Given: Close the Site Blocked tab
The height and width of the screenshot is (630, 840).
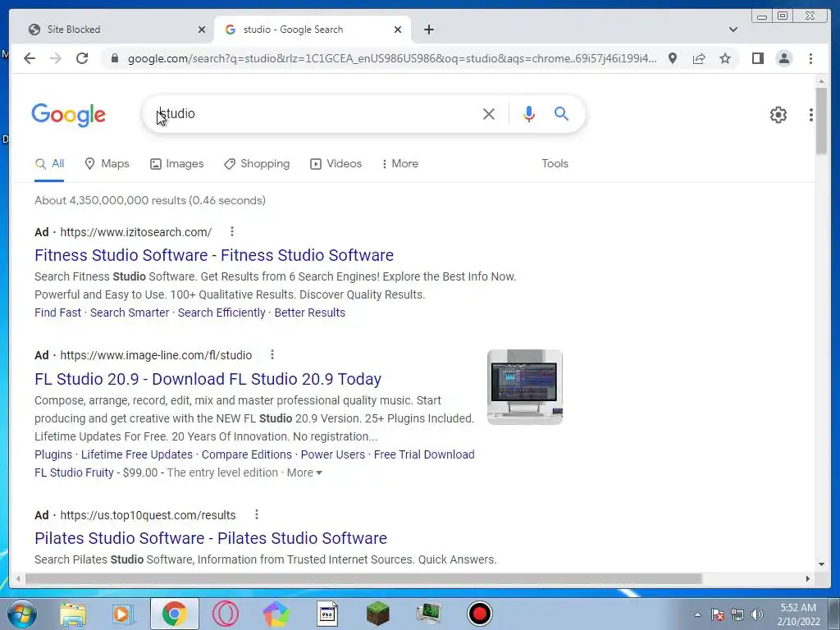Looking at the screenshot, I should (202, 30).
